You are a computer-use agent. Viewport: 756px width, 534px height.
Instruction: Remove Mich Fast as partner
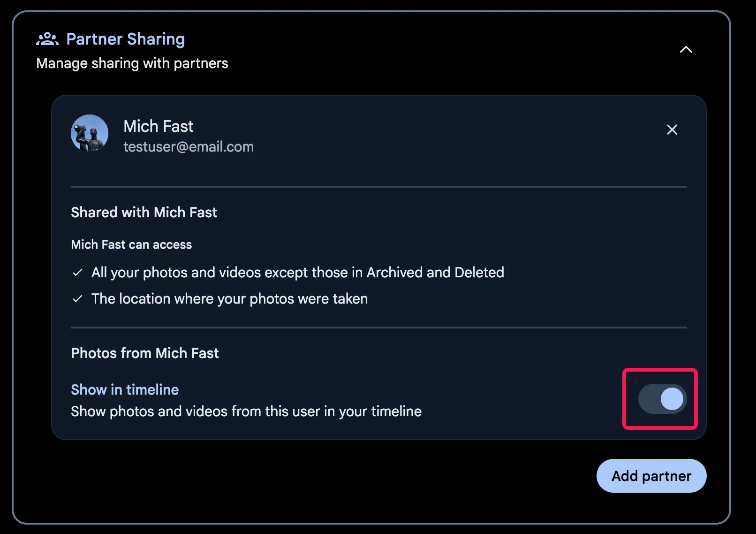point(672,130)
